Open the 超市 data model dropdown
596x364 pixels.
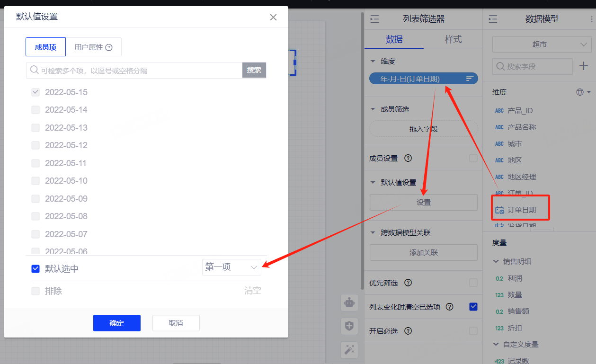click(542, 44)
